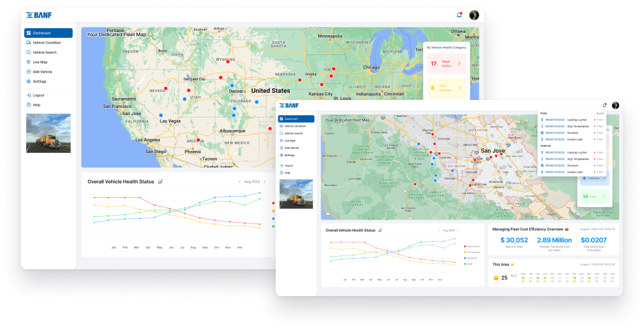Click United States label on back window map

coord(270,90)
